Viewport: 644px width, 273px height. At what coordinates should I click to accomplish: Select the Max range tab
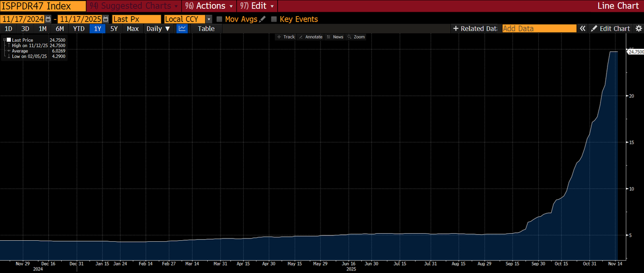pyautogui.click(x=133, y=28)
